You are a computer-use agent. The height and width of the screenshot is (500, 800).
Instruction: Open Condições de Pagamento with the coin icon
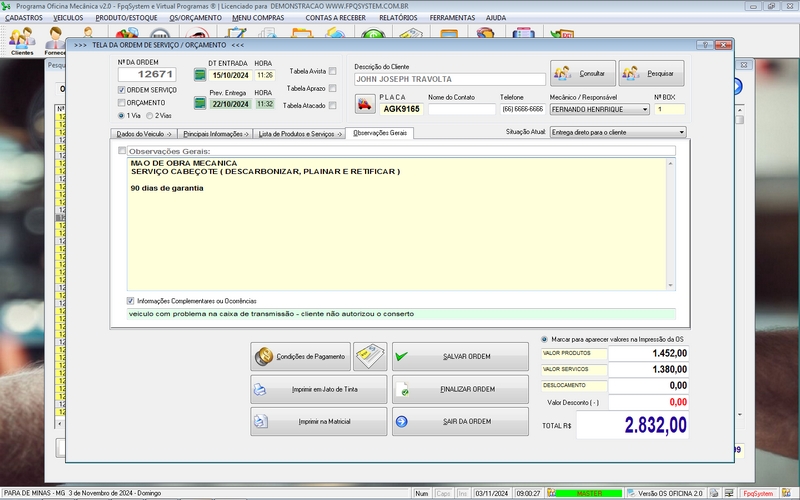click(x=301, y=356)
